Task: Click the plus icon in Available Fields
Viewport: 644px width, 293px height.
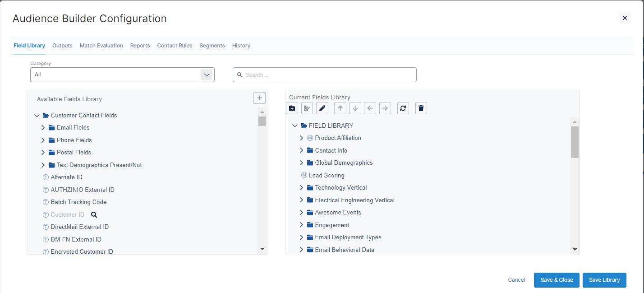Action: click(259, 98)
